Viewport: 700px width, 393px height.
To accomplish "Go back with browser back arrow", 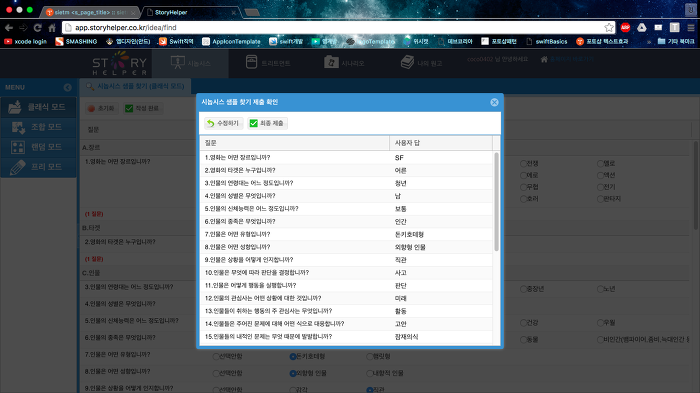I will coord(8,28).
